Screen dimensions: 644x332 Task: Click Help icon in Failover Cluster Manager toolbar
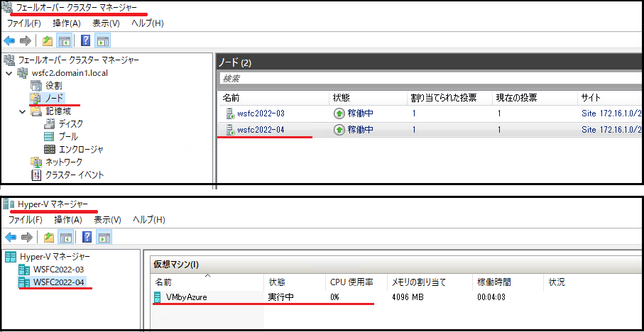tap(86, 40)
